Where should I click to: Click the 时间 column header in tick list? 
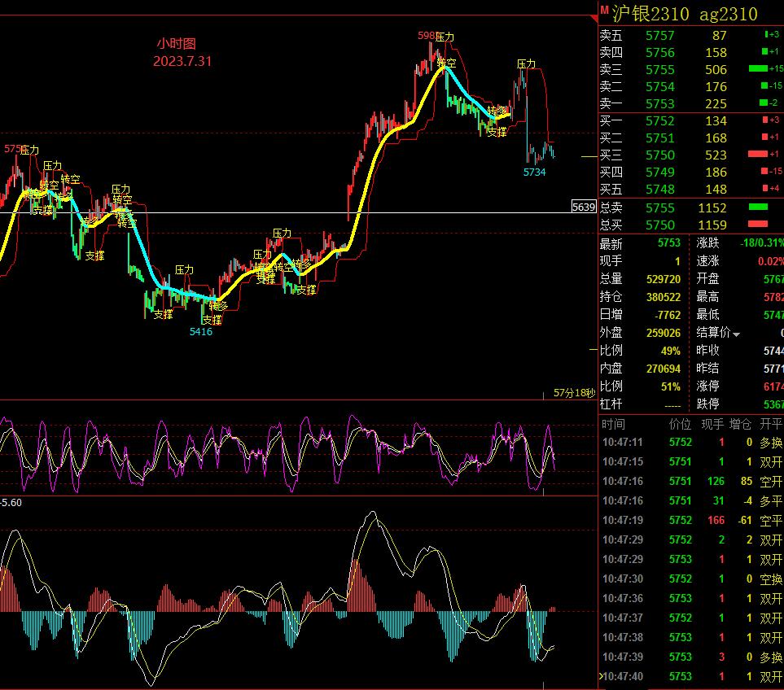coord(613,424)
